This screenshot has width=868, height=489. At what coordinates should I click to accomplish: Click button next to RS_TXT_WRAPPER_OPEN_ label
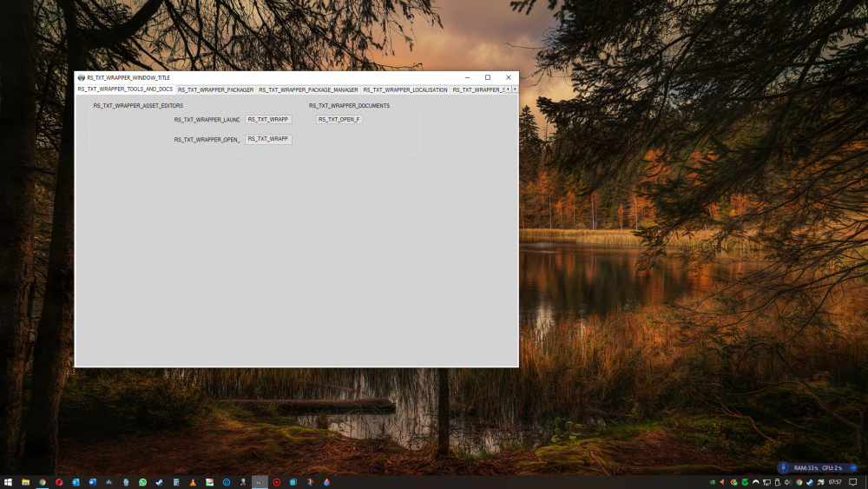268,139
